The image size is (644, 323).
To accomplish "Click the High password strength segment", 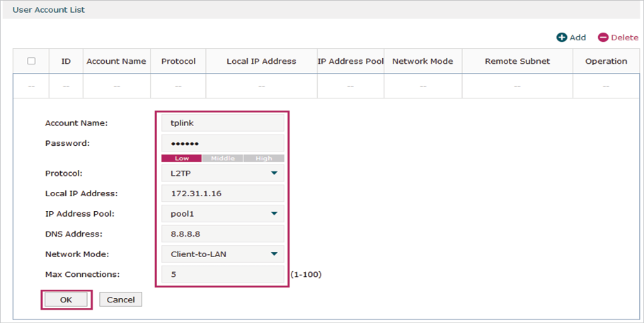I will coord(263,159).
